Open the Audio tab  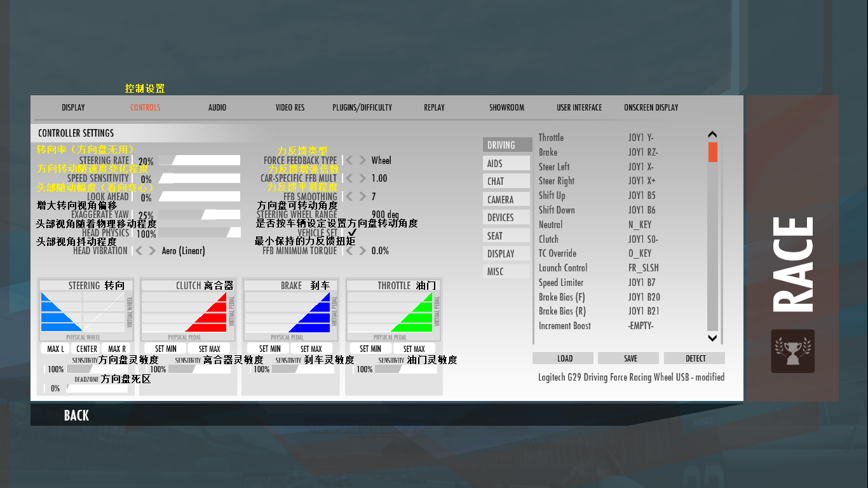click(x=217, y=107)
